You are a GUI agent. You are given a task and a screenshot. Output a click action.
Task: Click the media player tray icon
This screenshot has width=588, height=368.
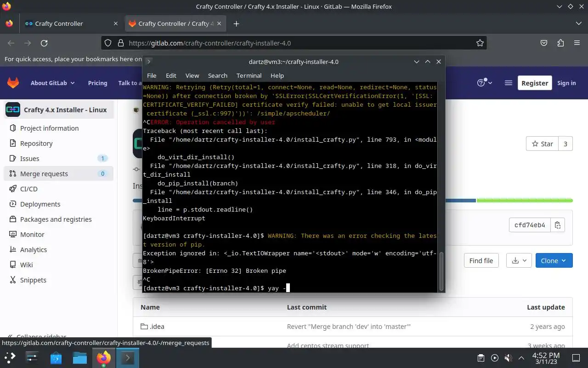point(495,358)
